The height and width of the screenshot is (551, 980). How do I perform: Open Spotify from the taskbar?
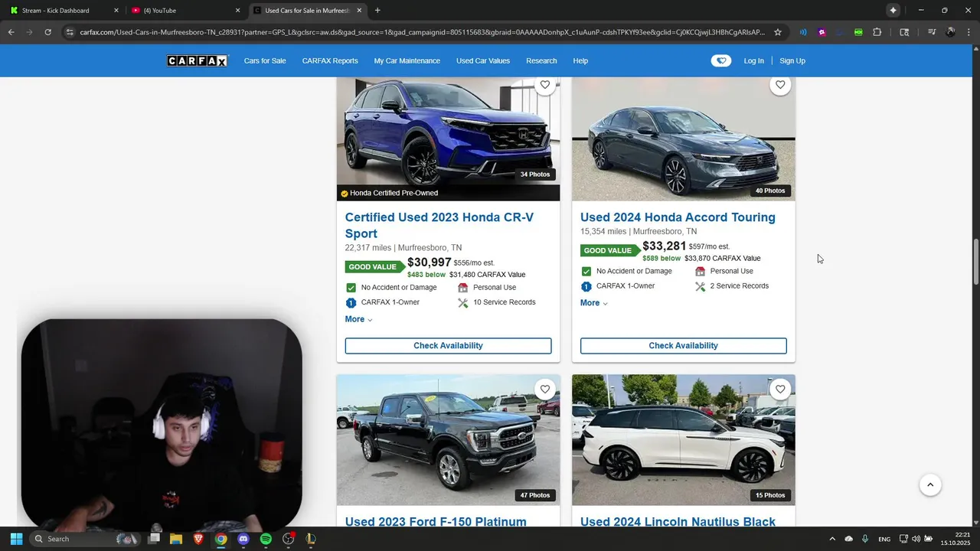[x=266, y=539]
